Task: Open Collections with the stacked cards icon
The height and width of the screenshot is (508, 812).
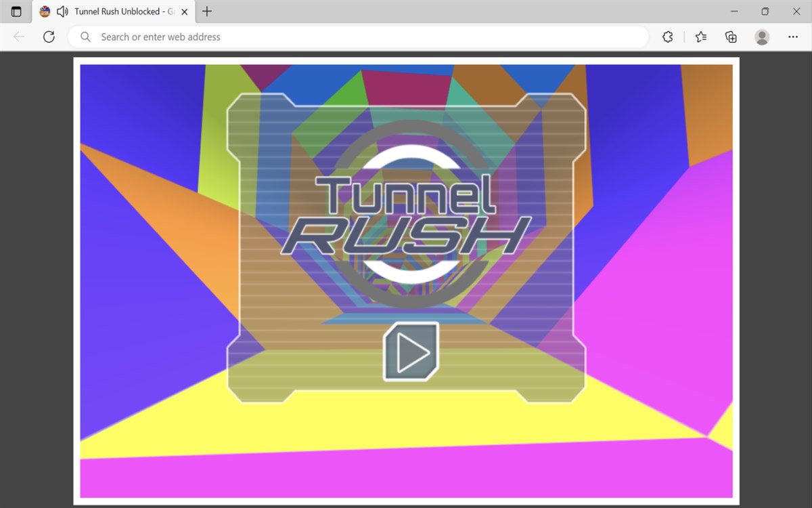Action: pyautogui.click(x=731, y=37)
